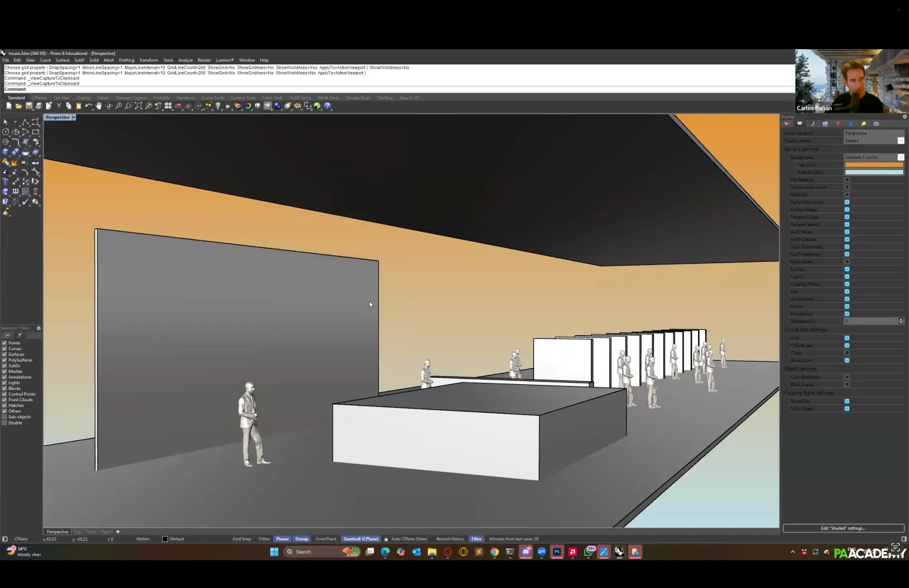The image size is (909, 588).
Task: Click the orange Top color swatch
Action: click(x=874, y=165)
